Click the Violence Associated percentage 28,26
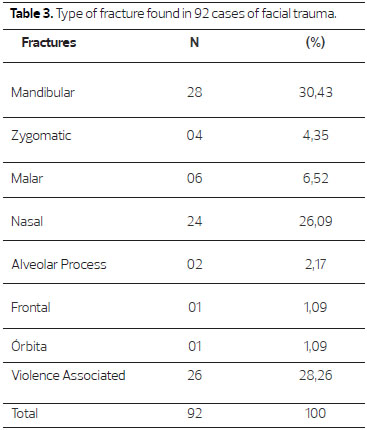The width and height of the screenshot is (367, 430). tap(316, 376)
